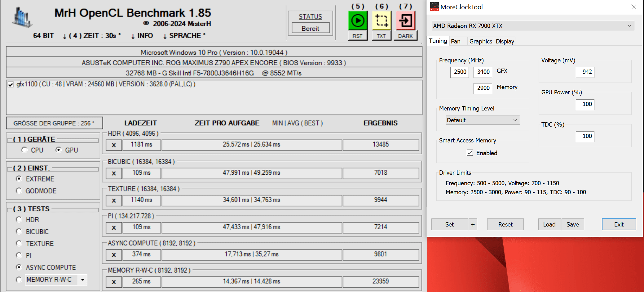This screenshot has height=292, width=644.
Task: Click Set in MoreClockTool
Action: [449, 224]
